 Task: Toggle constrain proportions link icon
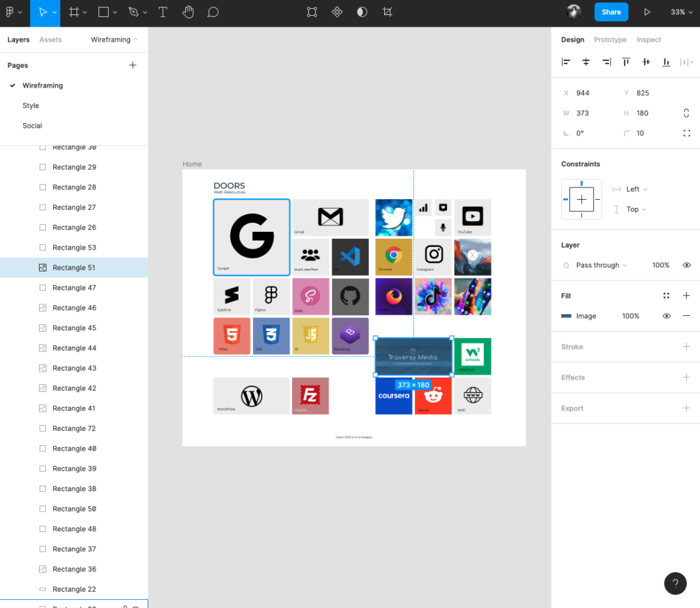pos(686,113)
